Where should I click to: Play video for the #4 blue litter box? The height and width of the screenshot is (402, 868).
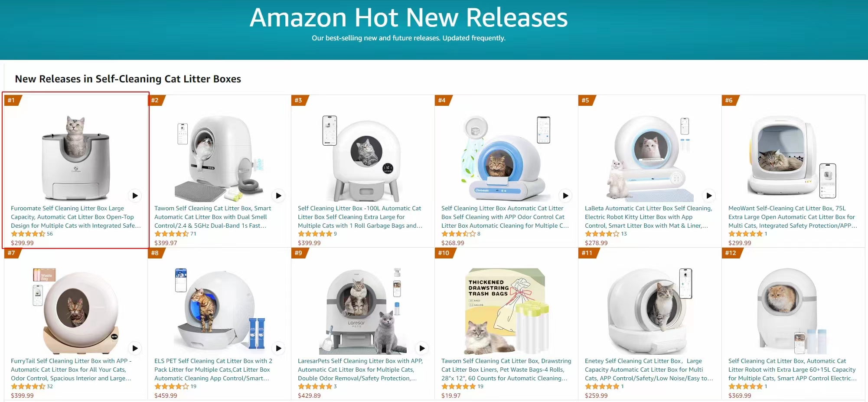[565, 196]
